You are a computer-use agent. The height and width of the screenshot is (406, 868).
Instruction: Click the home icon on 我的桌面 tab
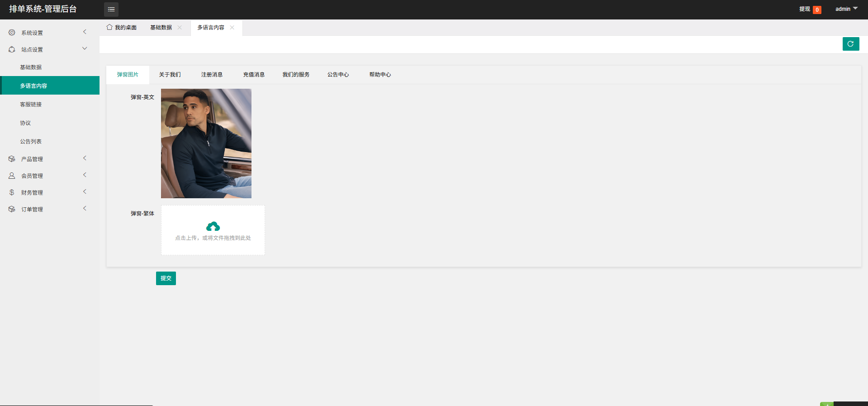[109, 27]
